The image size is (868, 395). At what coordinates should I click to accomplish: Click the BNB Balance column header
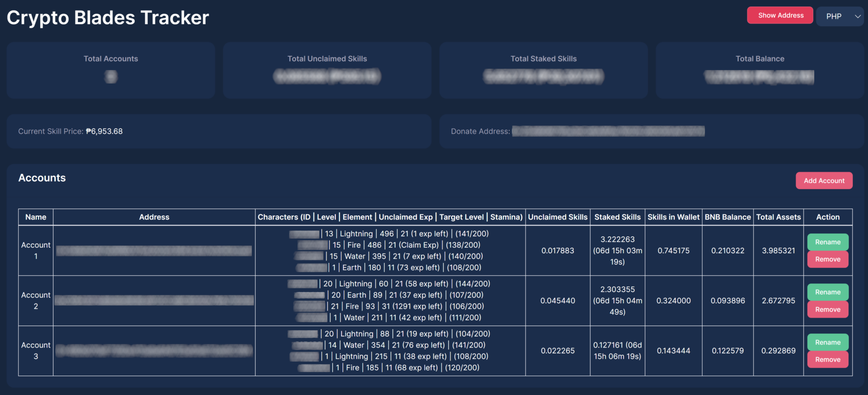727,217
